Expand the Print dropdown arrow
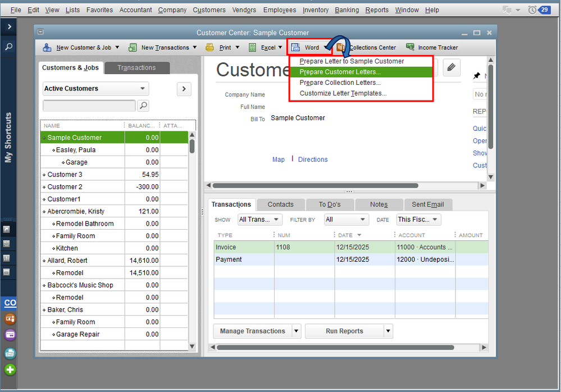561x392 pixels. pyautogui.click(x=238, y=47)
